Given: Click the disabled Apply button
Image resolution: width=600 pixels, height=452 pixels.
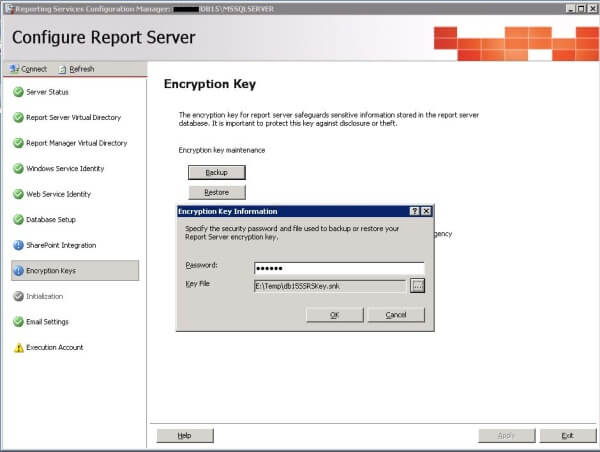Looking at the screenshot, I should (x=507, y=436).
